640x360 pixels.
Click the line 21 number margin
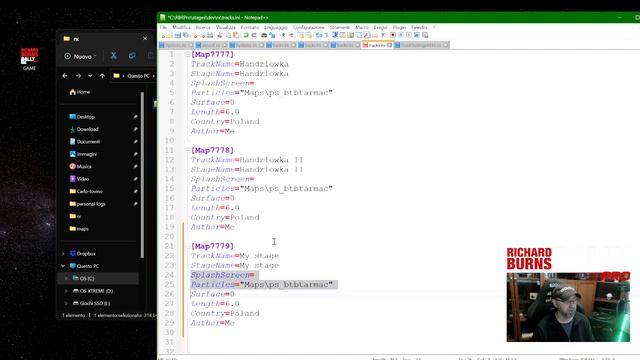(x=169, y=246)
